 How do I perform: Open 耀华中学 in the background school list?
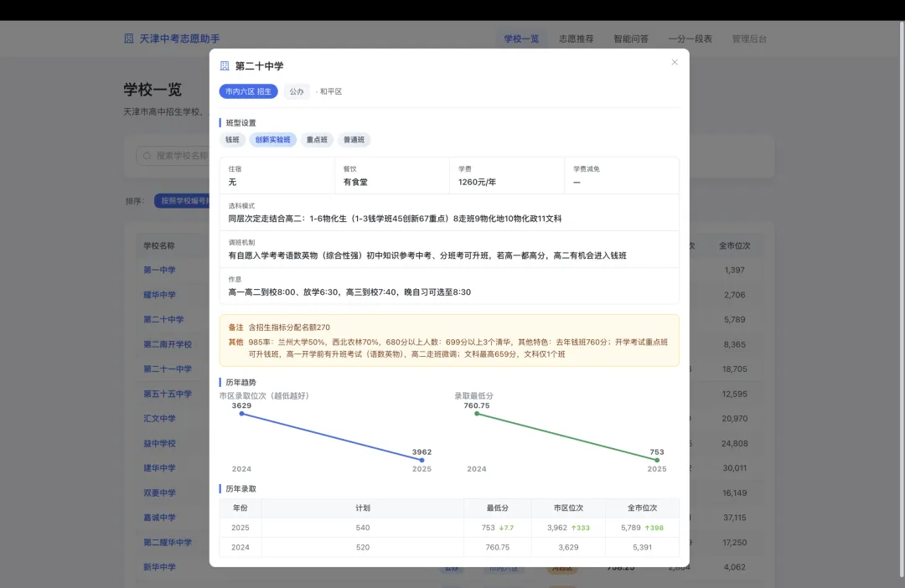tap(159, 295)
